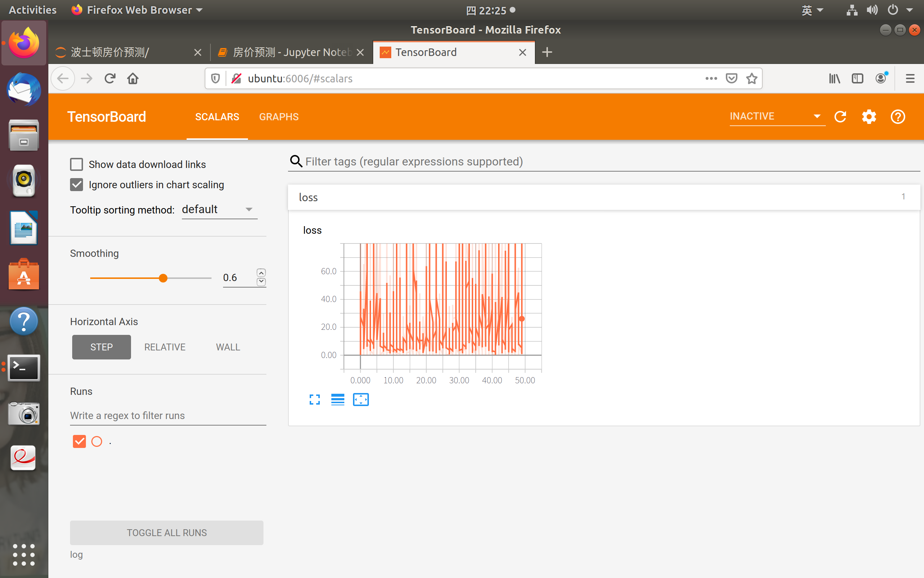Open the TensorBoard help icon
924x578 pixels.
898,117
